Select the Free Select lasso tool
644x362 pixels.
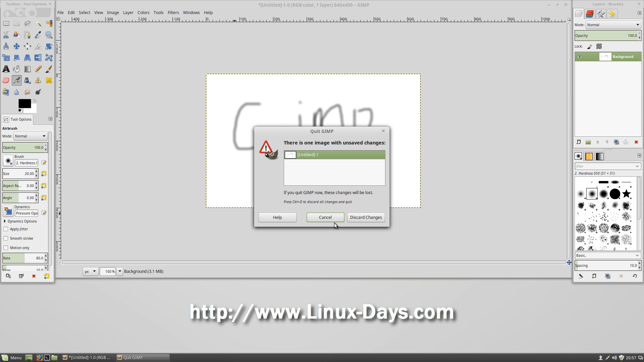(x=27, y=23)
